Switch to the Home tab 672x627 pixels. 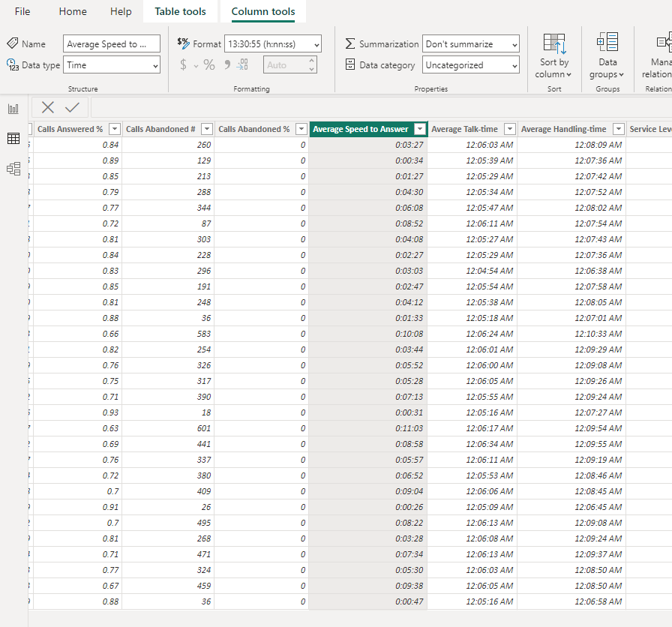[73, 11]
